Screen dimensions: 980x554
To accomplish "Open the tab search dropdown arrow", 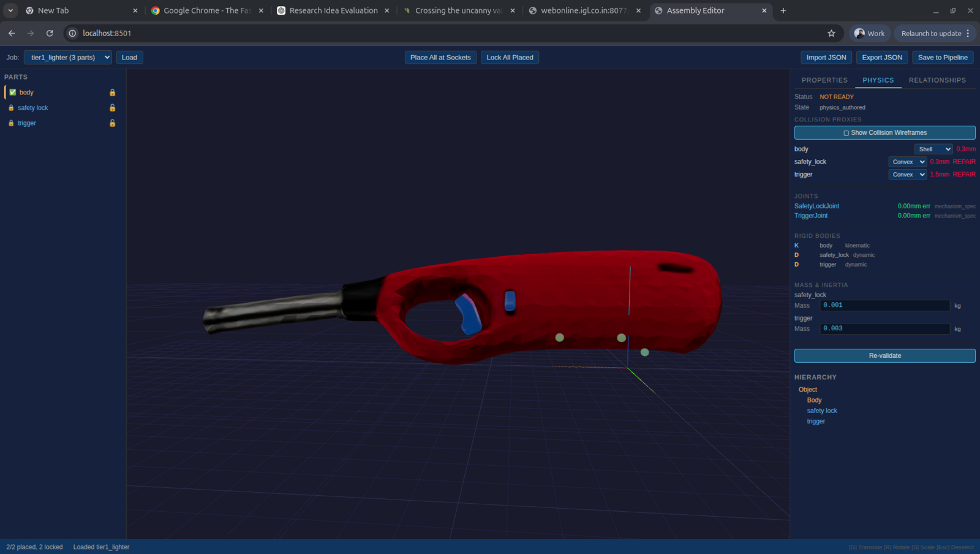I will tap(10, 10).
